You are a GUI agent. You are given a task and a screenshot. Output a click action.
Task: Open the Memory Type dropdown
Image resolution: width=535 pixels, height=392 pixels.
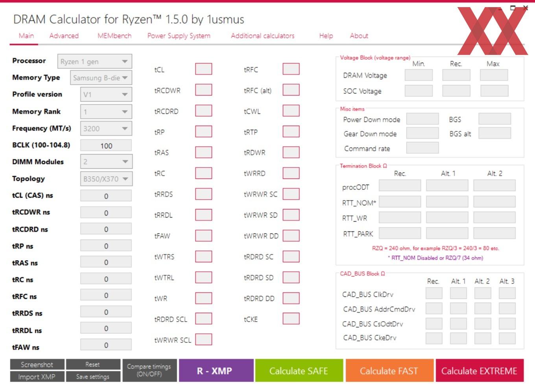101,78
